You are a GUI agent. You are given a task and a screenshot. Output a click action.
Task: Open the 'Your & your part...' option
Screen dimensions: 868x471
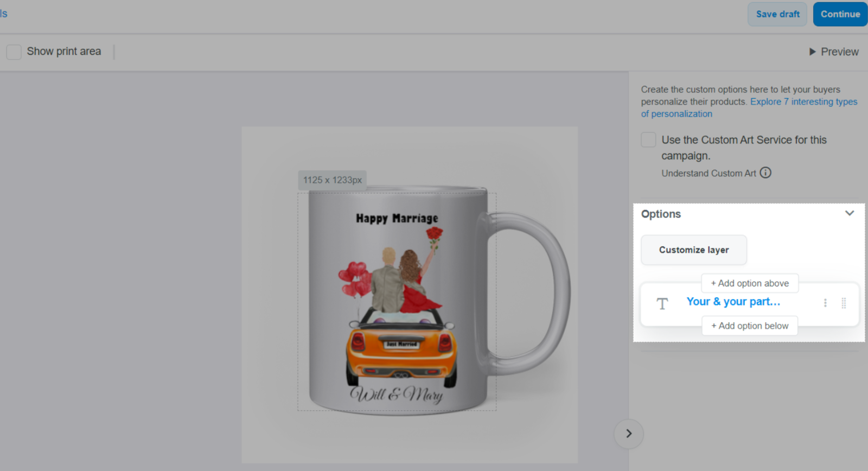(x=733, y=302)
